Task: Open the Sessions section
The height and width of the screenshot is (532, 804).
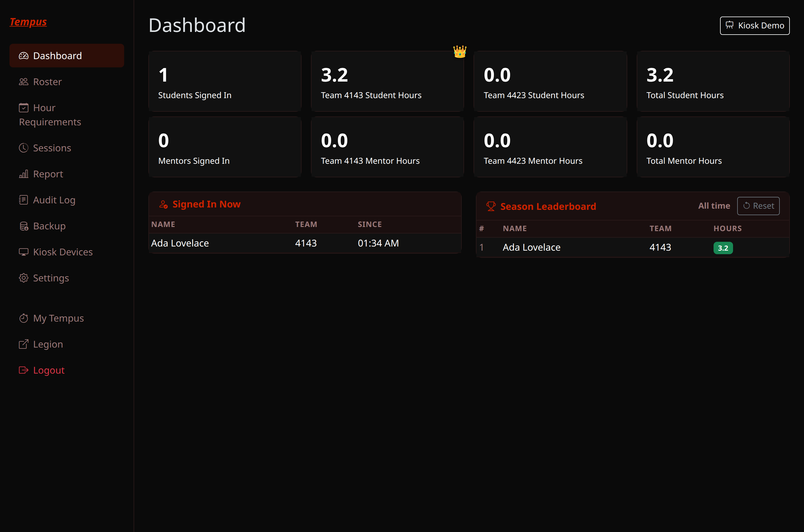Action: coord(67,148)
